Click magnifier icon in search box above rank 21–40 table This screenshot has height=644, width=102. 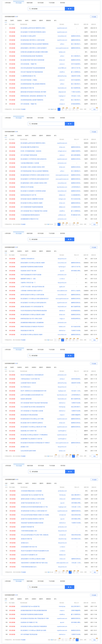[30, 124]
